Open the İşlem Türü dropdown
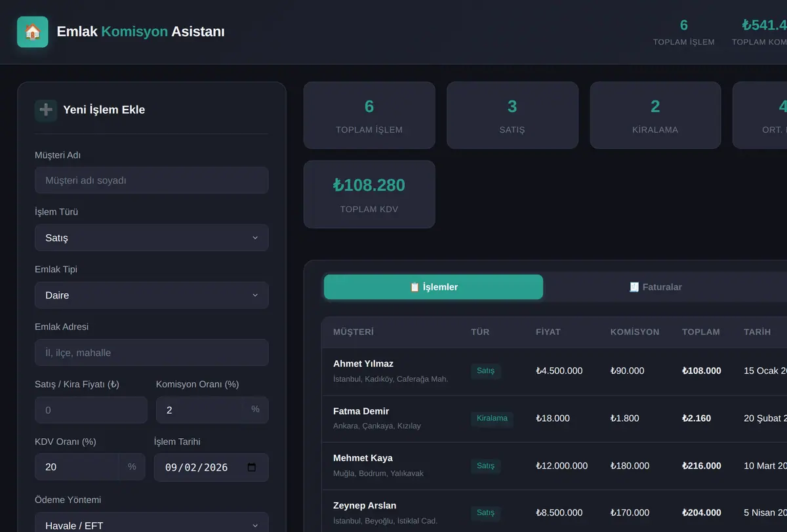This screenshot has width=787, height=532. (151, 237)
